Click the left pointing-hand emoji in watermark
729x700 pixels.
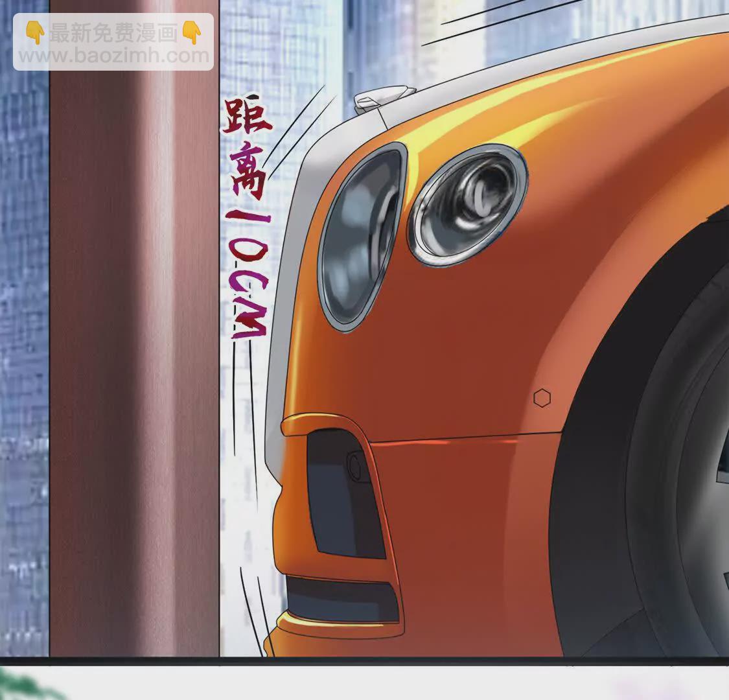pyautogui.click(x=34, y=33)
